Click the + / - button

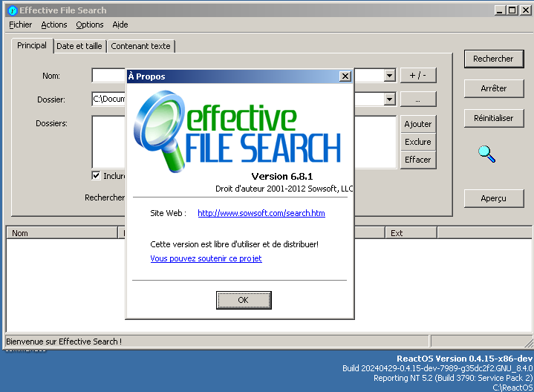coord(418,75)
